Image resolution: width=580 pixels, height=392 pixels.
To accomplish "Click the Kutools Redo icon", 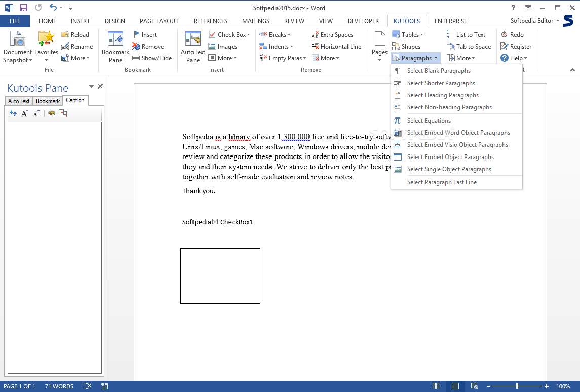I will click(x=504, y=35).
